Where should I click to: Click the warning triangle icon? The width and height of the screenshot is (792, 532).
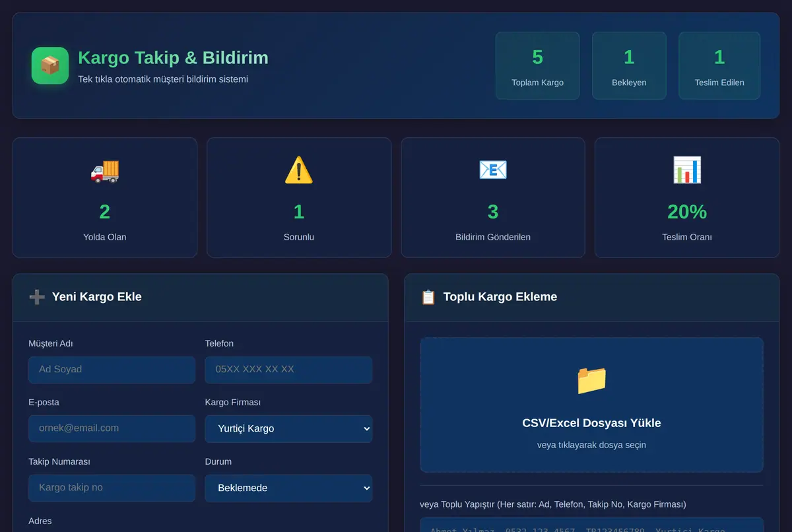[298, 170]
